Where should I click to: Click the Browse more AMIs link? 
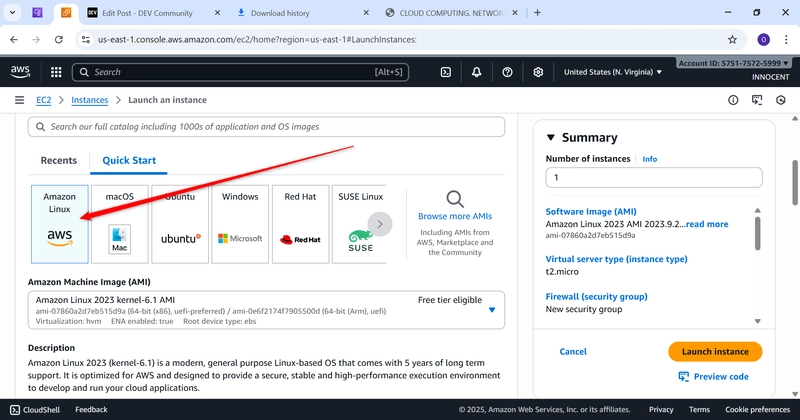455,216
